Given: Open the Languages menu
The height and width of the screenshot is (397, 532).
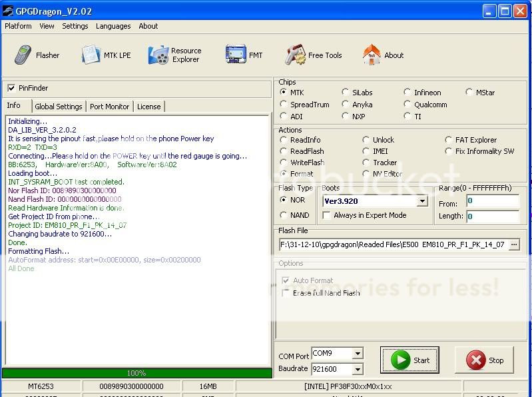Looking at the screenshot, I should click(x=113, y=26).
